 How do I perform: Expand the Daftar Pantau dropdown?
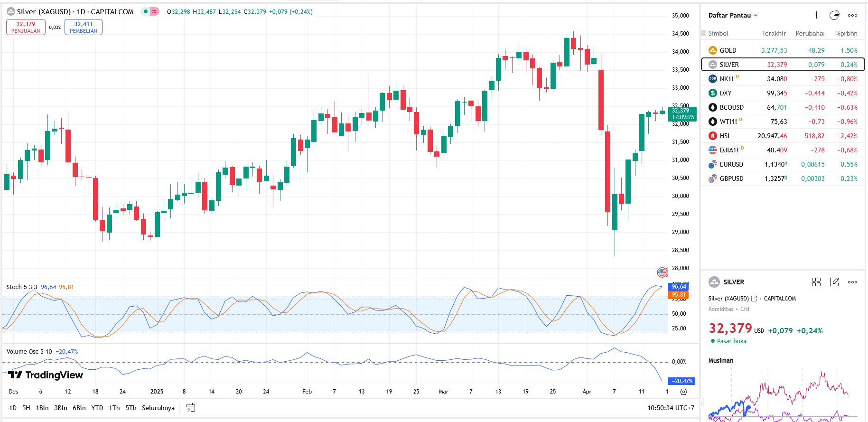click(733, 15)
